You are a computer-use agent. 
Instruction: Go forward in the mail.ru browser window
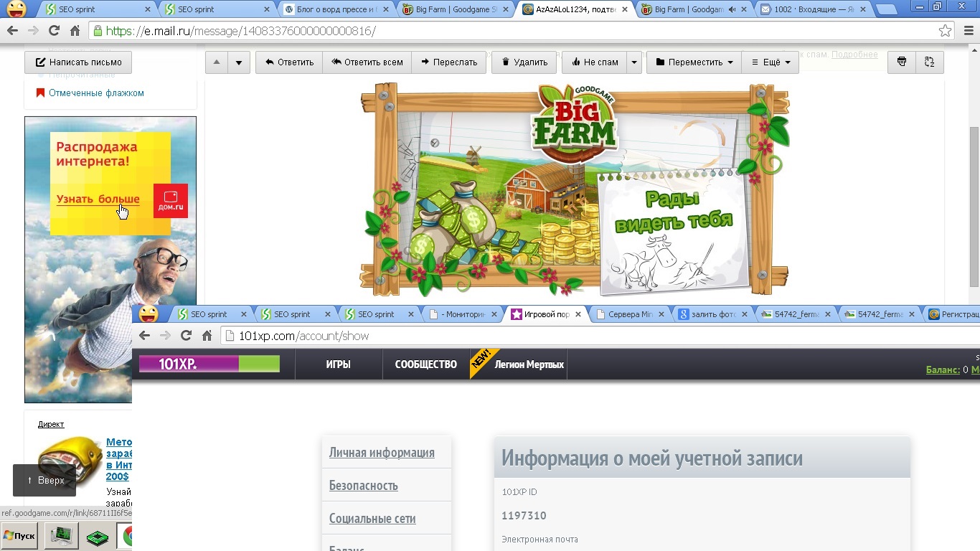(33, 31)
